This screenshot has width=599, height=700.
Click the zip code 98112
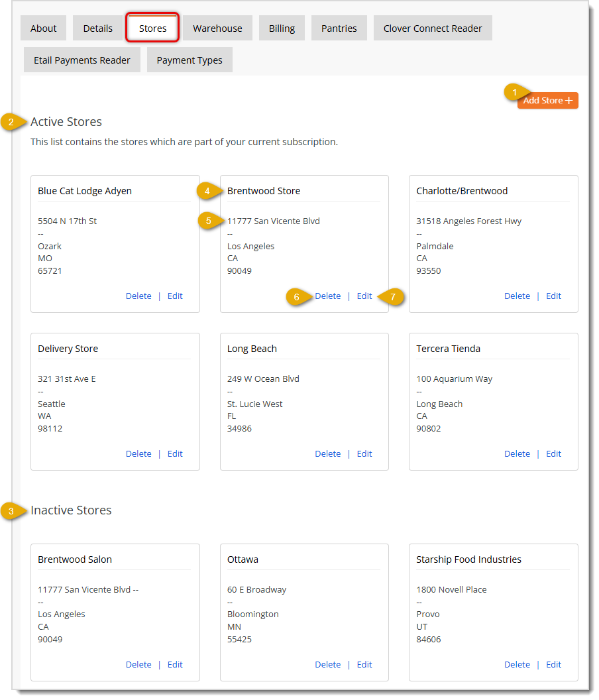coord(50,429)
